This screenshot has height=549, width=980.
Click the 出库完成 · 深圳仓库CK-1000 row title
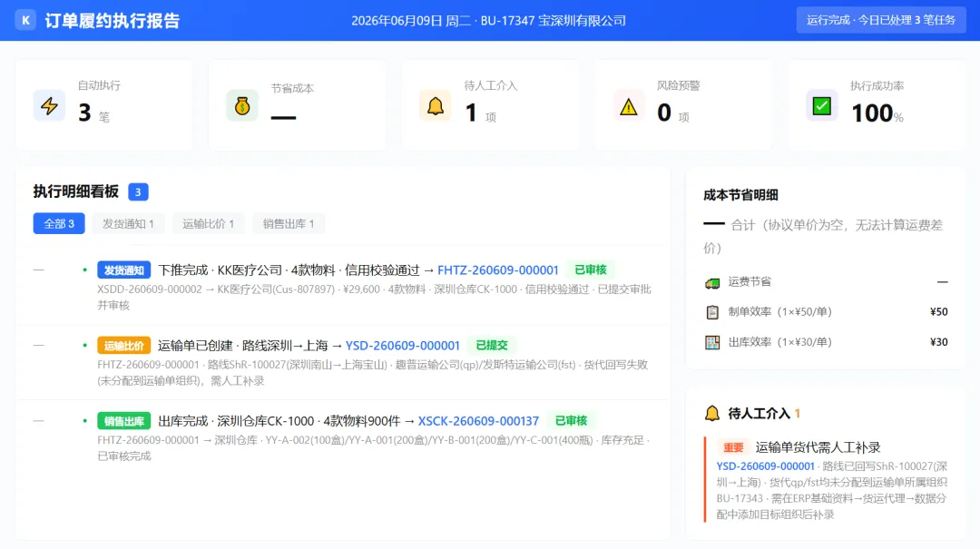pyautogui.click(x=279, y=421)
